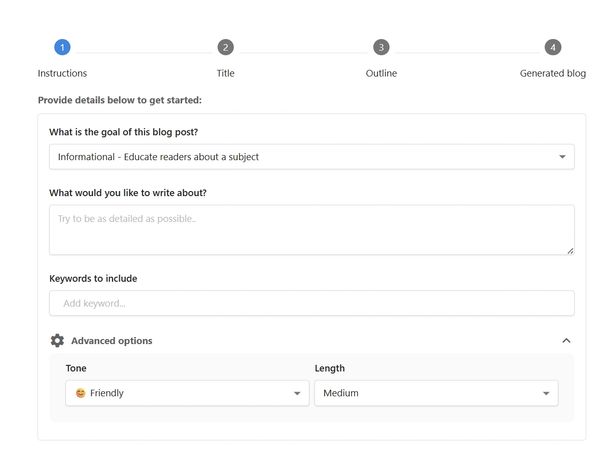Screen dimensions: 600x449
Task: Select the Instructions step label
Action: pos(62,73)
